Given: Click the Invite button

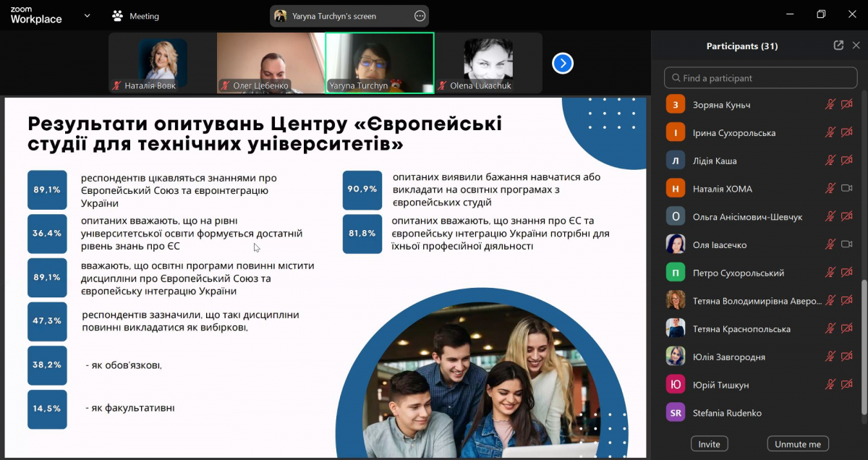Looking at the screenshot, I should (709, 443).
